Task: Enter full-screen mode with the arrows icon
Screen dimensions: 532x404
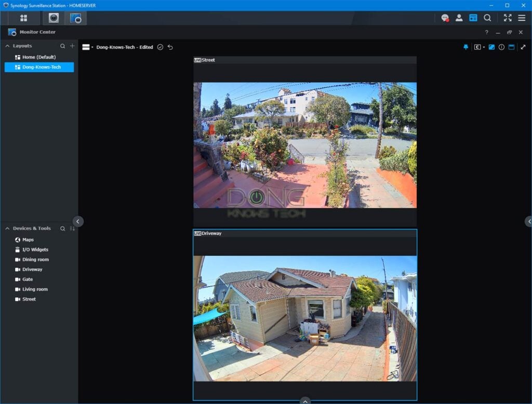Action: pyautogui.click(x=508, y=18)
